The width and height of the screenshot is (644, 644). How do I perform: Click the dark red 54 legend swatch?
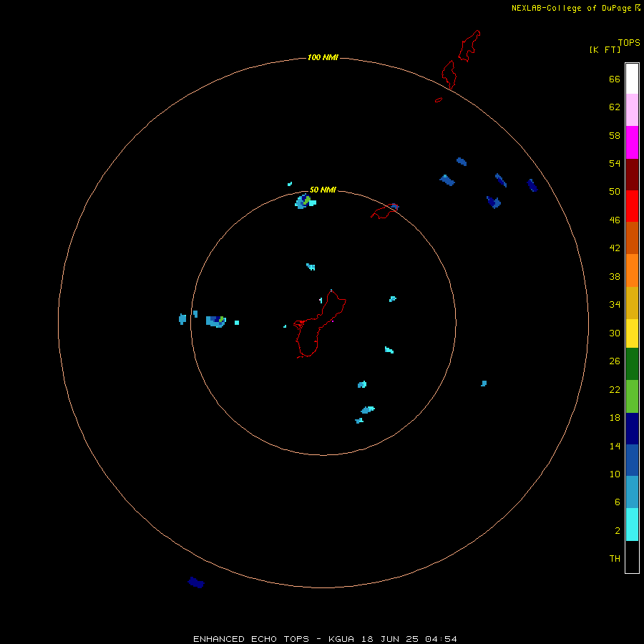coord(632,174)
